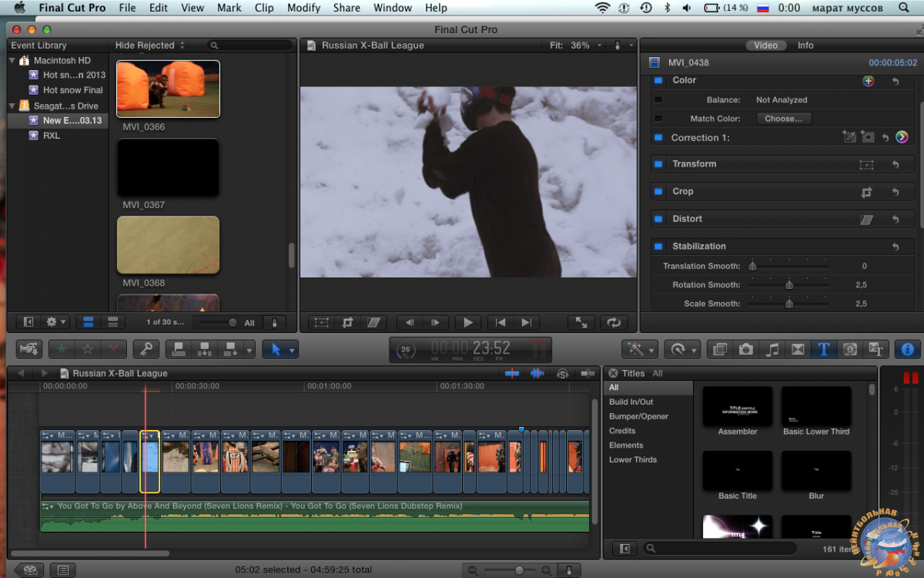Disable the Stabilization checkbox
Viewport: 924px width, 578px height.
point(658,247)
